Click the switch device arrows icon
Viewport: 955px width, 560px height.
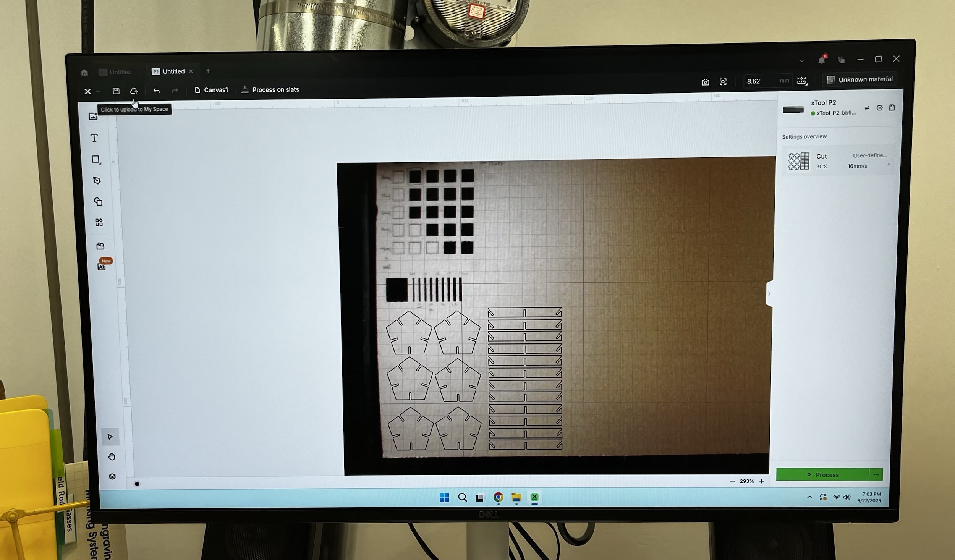867,108
